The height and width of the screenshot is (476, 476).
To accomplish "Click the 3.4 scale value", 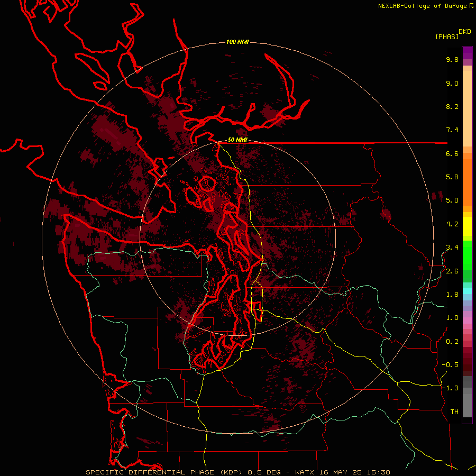I will point(452,248).
